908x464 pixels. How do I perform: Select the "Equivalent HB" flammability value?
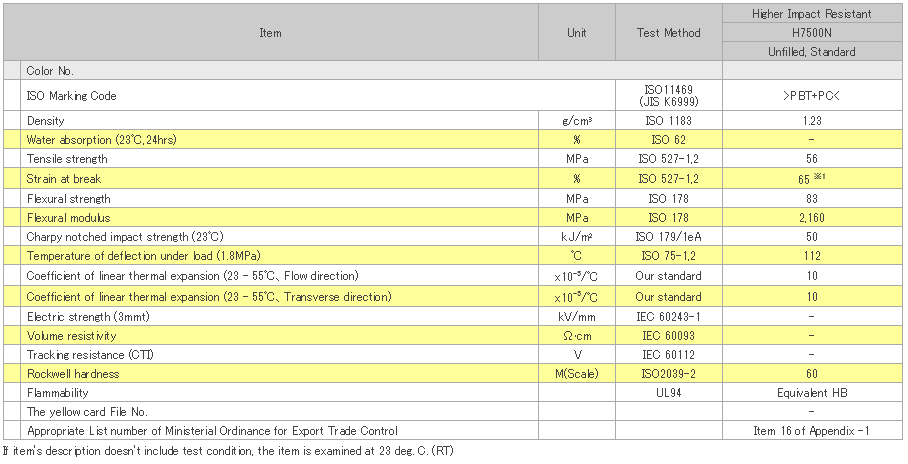[811, 393]
